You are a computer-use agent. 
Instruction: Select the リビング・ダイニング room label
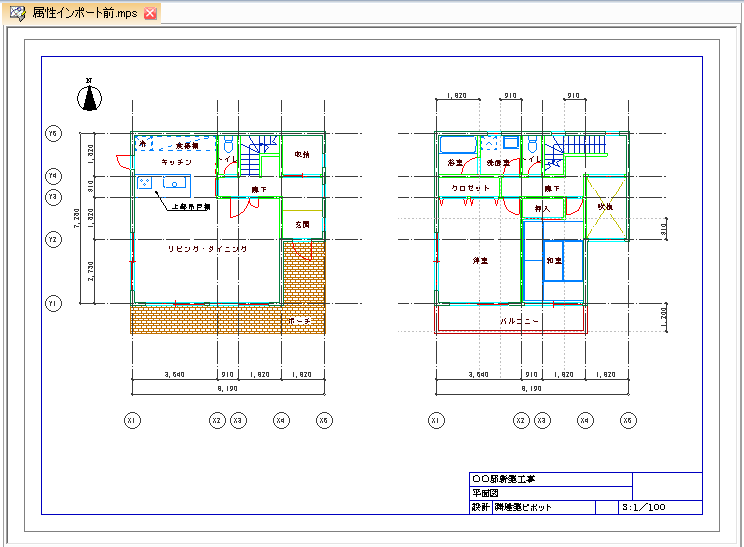pos(207,249)
